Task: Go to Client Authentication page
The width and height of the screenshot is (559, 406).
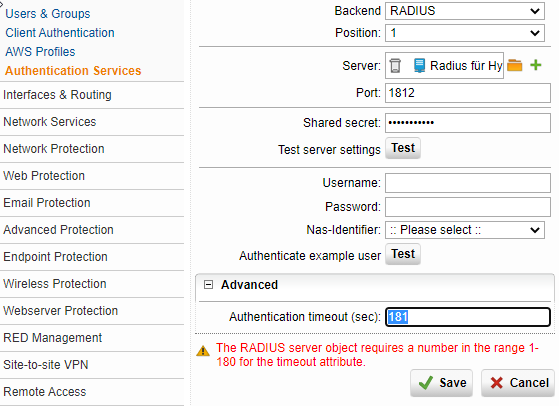Action: click(60, 33)
